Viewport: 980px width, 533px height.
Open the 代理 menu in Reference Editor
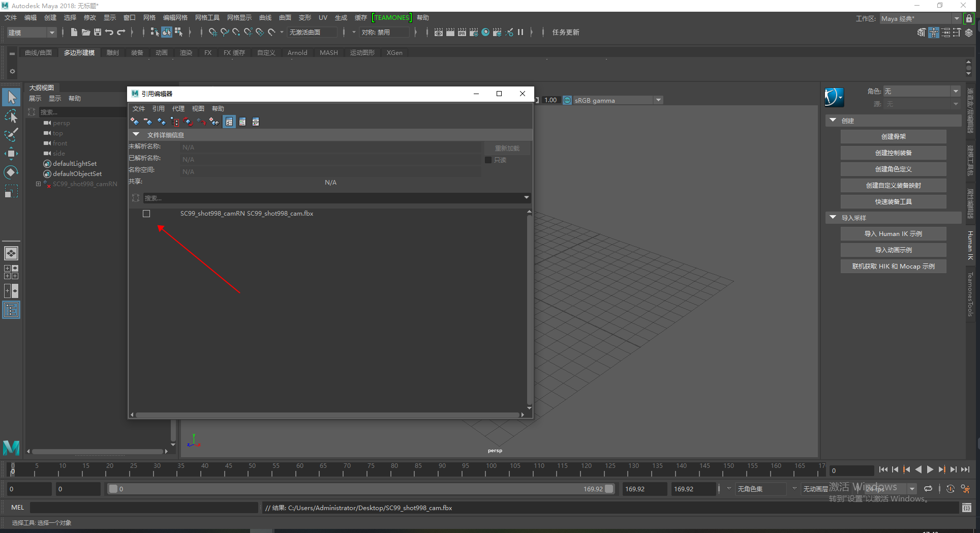pyautogui.click(x=178, y=109)
